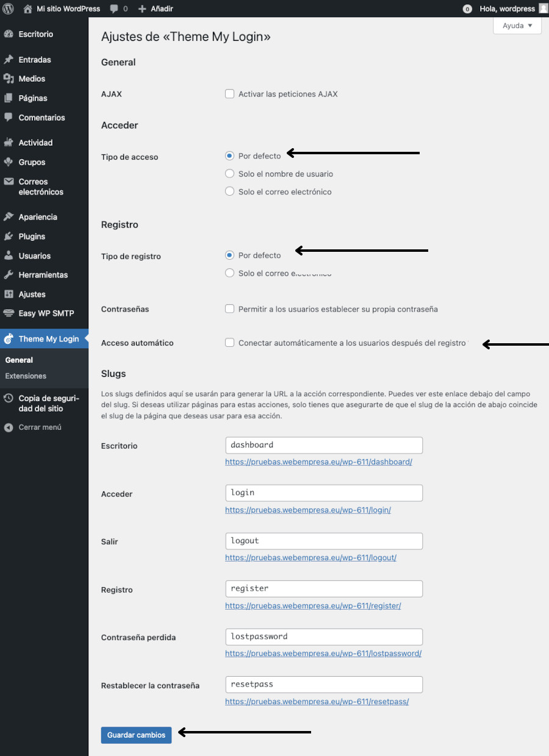Open the Herramientas wrench icon

(9, 275)
